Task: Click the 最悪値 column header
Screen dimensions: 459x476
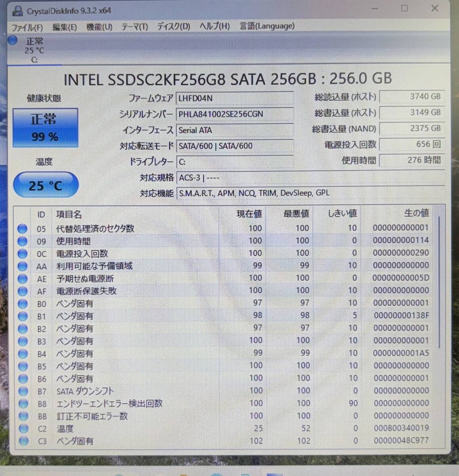Action: coord(296,213)
